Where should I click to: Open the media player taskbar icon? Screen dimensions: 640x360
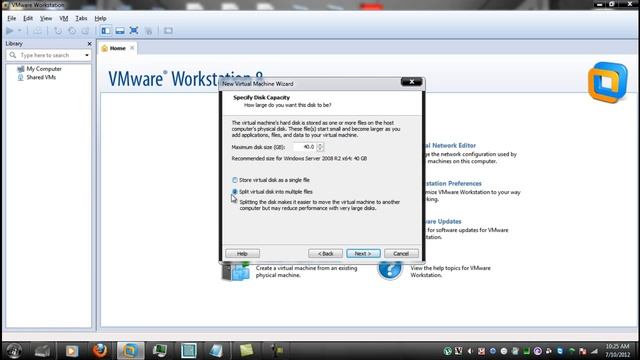[x=72, y=350]
